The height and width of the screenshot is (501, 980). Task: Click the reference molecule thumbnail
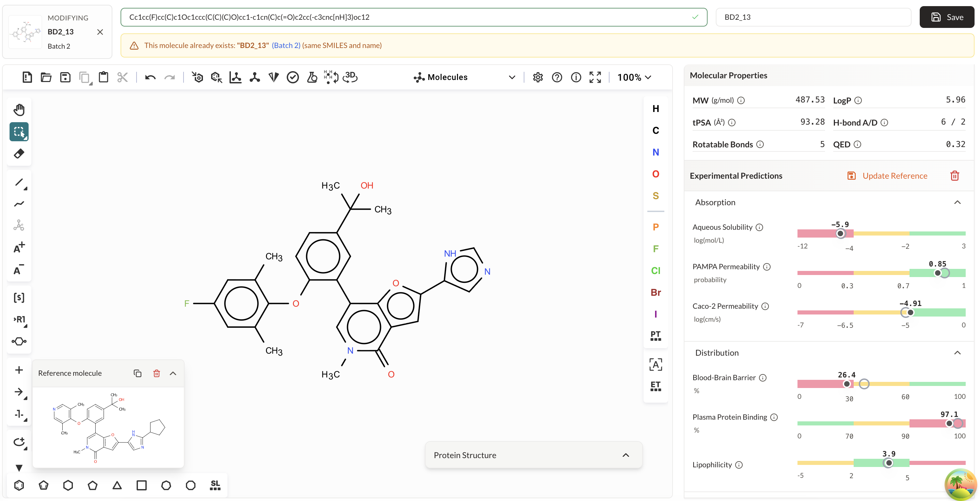point(108,427)
